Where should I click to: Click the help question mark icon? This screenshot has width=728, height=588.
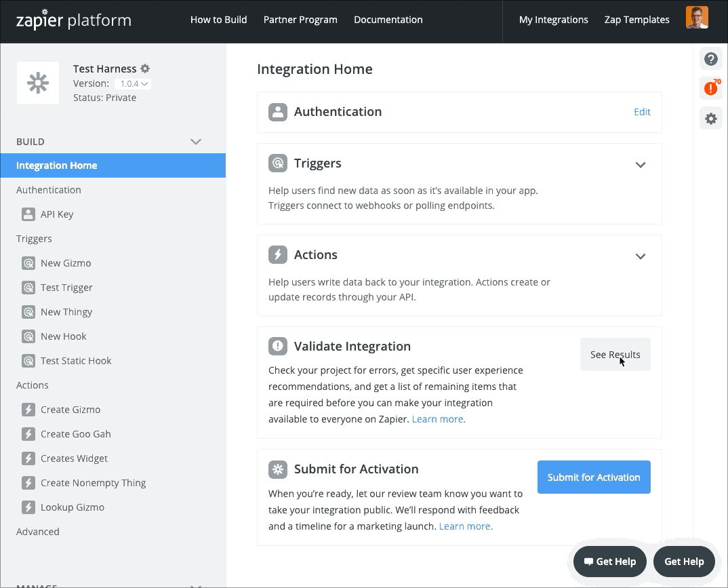710,59
